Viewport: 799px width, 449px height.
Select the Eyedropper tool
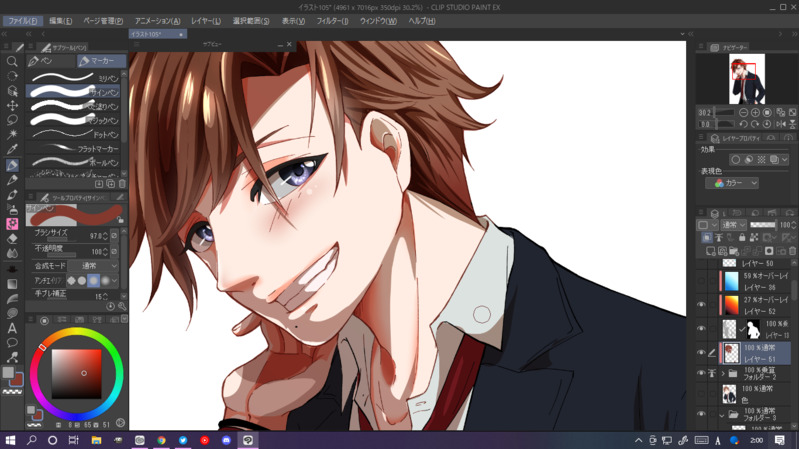click(12, 149)
